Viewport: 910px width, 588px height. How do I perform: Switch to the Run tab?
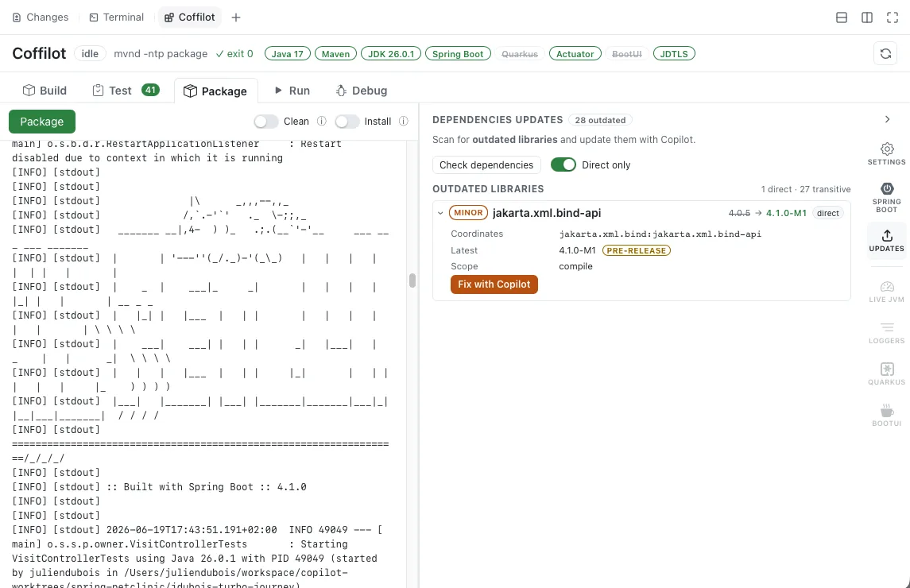tap(292, 91)
